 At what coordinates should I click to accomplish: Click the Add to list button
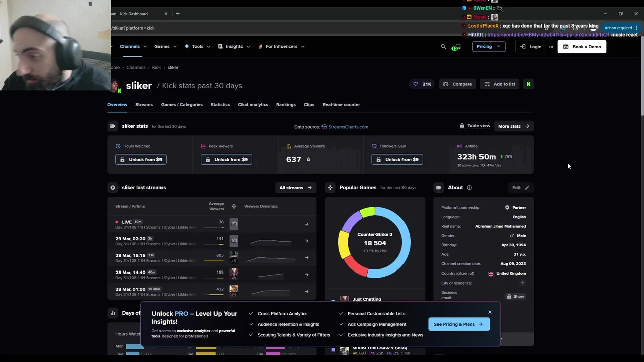[500, 84]
